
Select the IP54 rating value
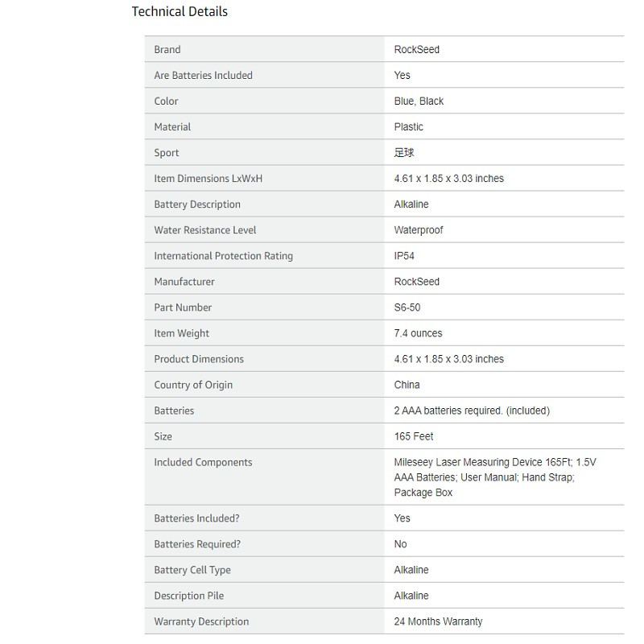point(404,256)
